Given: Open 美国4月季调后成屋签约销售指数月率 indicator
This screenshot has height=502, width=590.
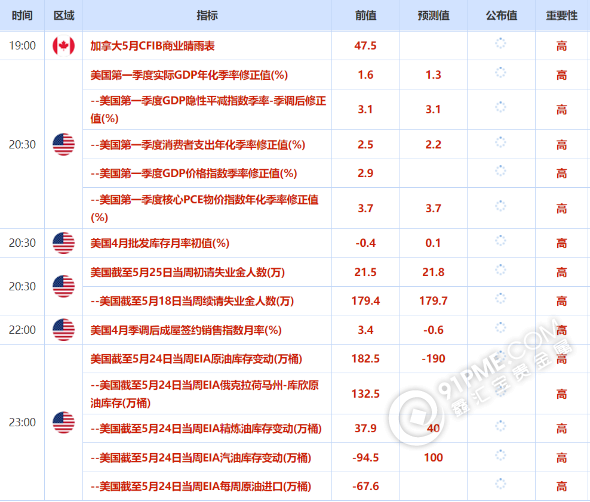Looking at the screenshot, I should point(186,330).
